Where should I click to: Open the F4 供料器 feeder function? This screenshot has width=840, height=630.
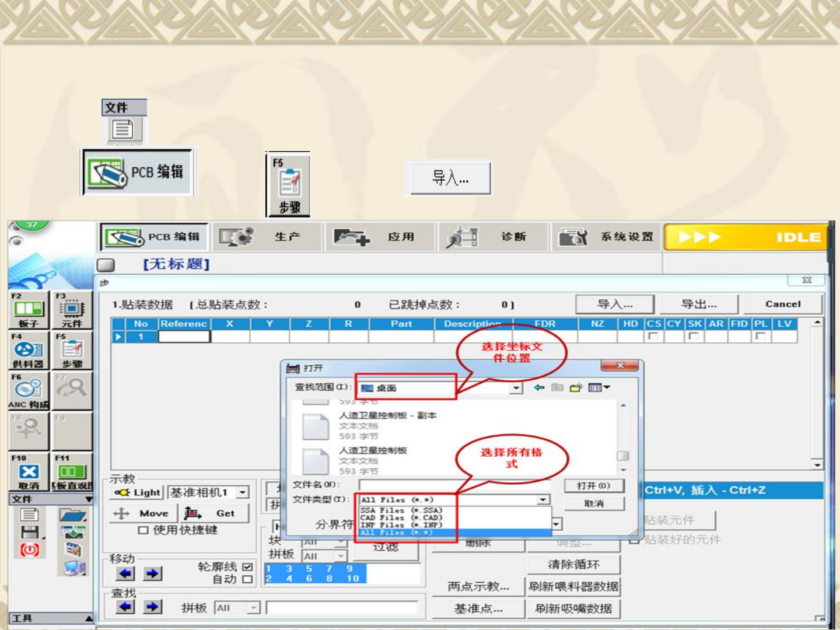coord(29,351)
